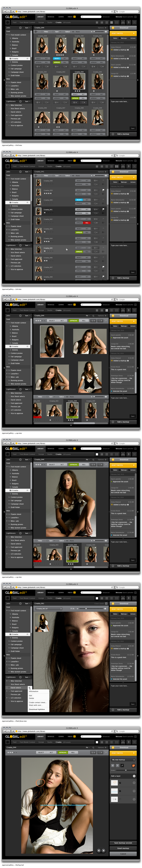This screenshot has width=142, height=868.
Task: In Grid view window, toggle Actions checkbox
Action: click(x=129, y=38)
